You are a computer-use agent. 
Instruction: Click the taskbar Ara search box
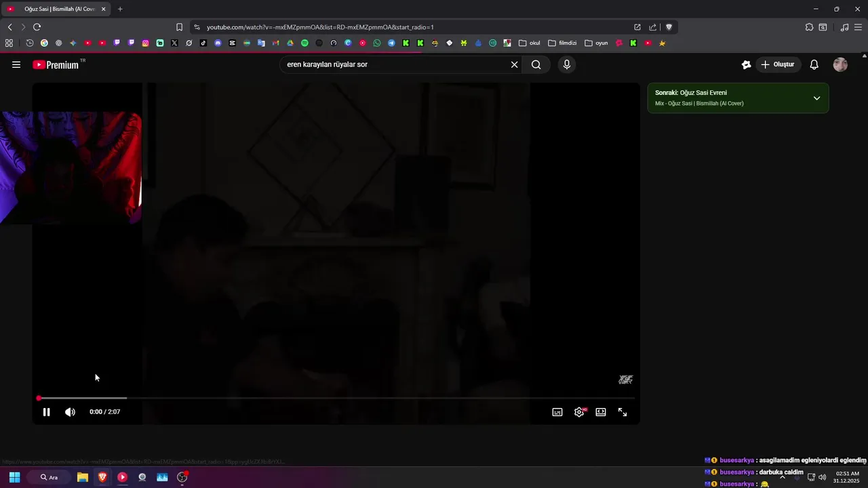tap(49, 477)
